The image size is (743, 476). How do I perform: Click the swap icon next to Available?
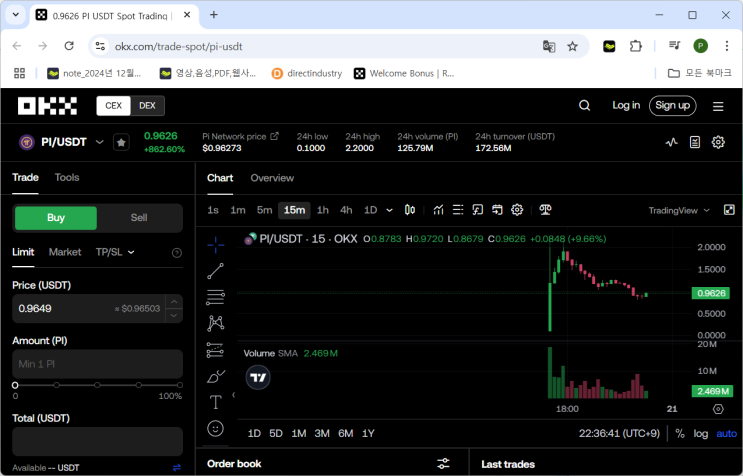tap(177, 468)
